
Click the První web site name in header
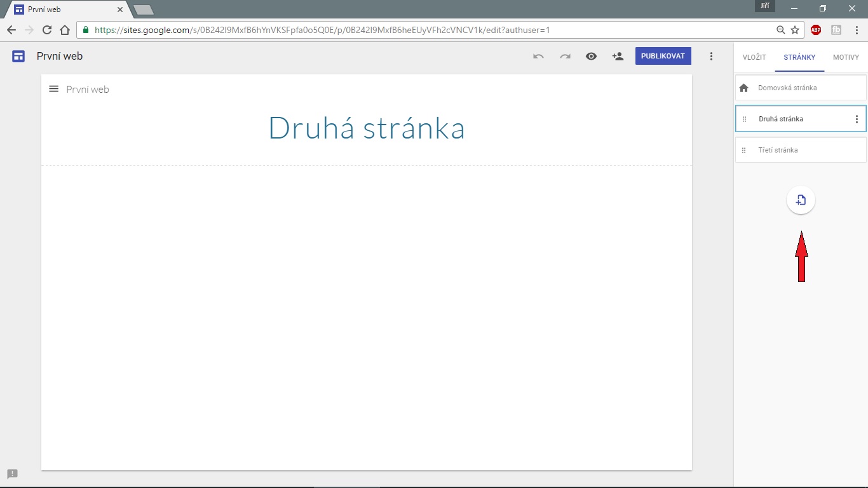(x=88, y=90)
